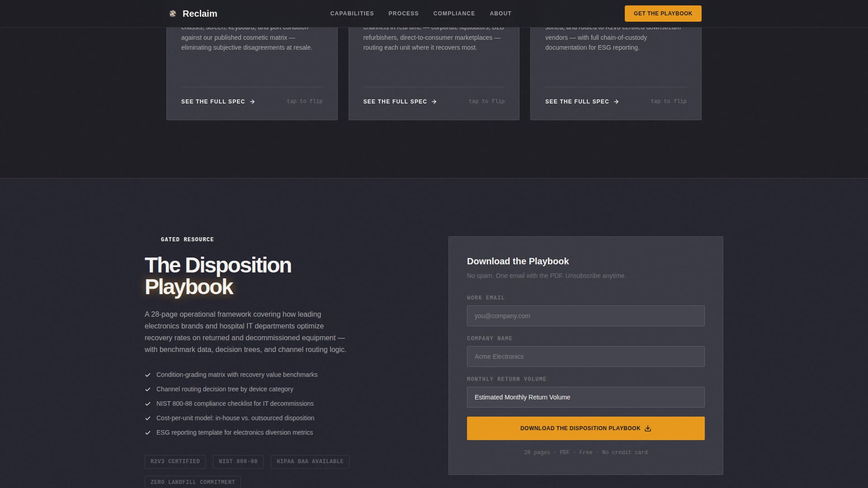This screenshot has width=868, height=488.
Task: Click arrow icon on channel routing card spec link
Action: [x=434, y=102]
